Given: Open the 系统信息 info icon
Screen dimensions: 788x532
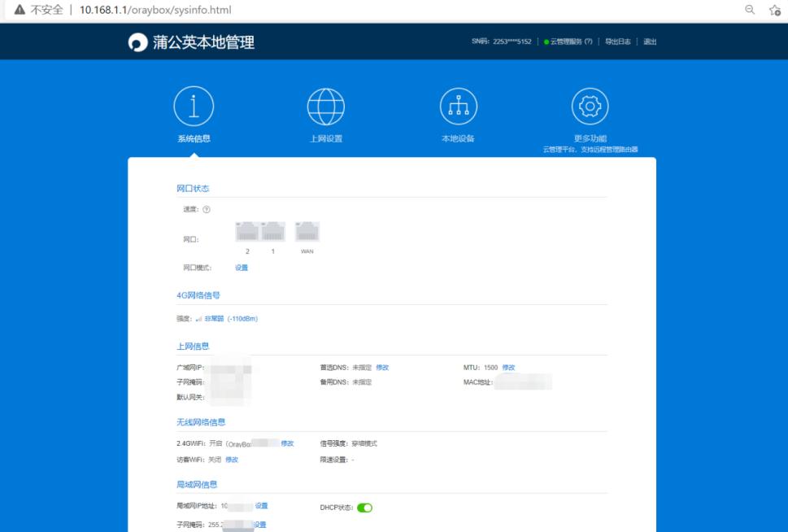Looking at the screenshot, I should 193,107.
